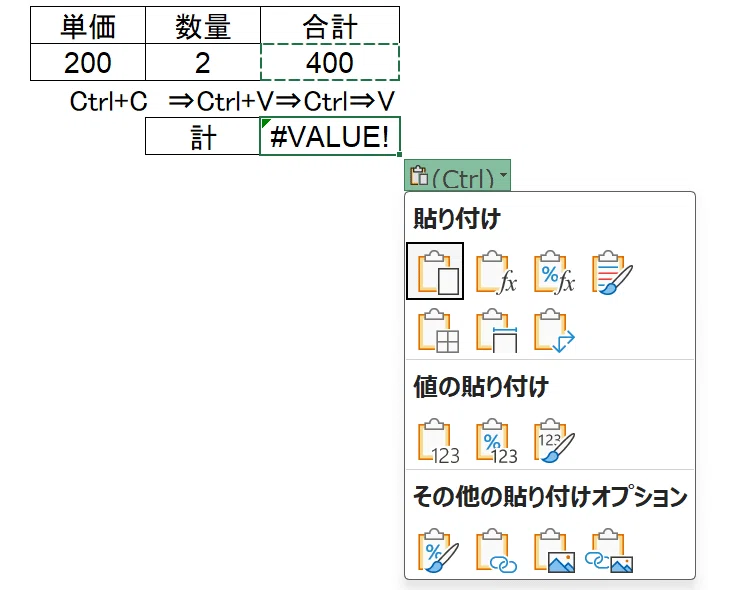Choose the default Paste option icon
730x590 pixels.
(x=435, y=271)
